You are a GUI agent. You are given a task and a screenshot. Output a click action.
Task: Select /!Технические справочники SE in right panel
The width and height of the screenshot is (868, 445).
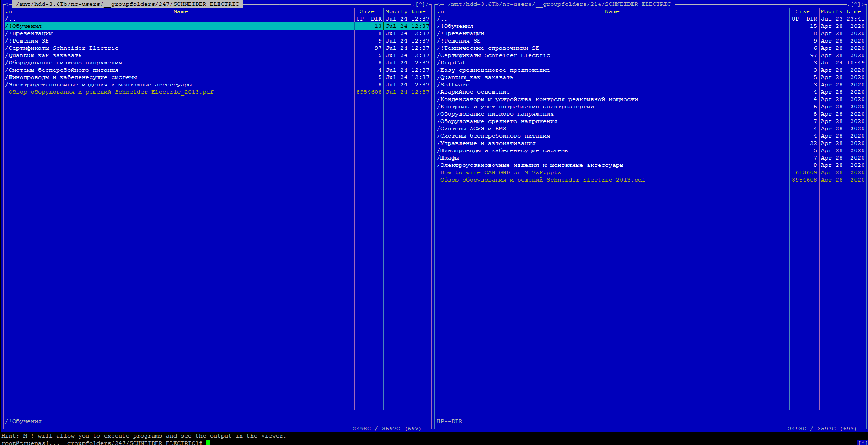coord(651,48)
